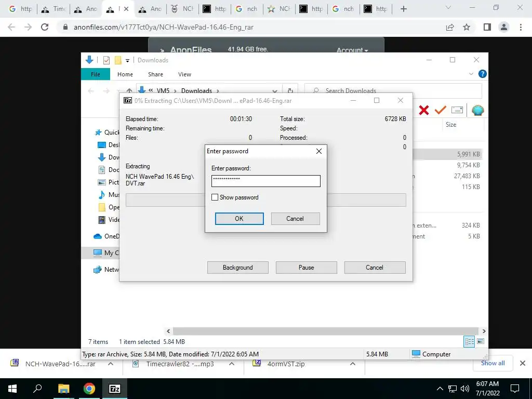Click the Search Downloads box
Image resolution: width=532 pixels, height=399 pixels.
(393, 90)
